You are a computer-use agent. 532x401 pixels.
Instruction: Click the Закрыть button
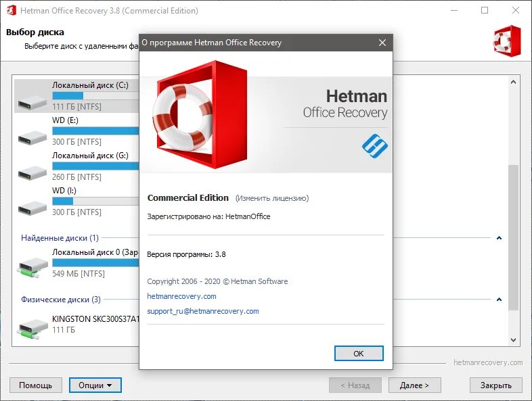[496, 385]
